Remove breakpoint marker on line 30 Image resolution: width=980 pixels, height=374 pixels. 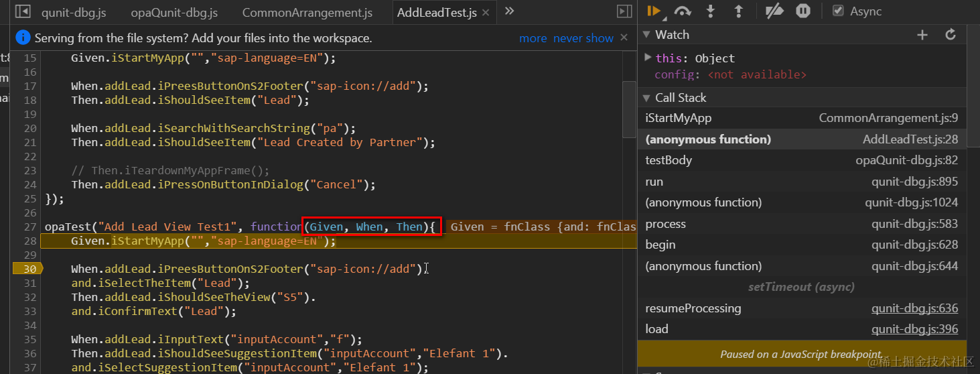click(x=27, y=269)
